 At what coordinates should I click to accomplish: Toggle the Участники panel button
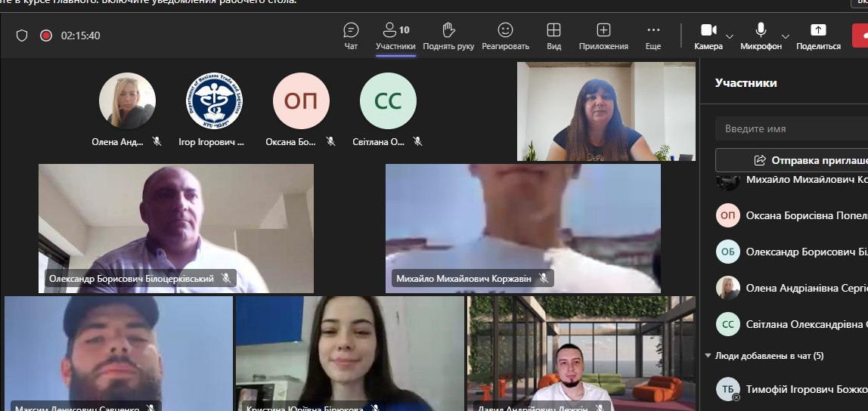(395, 36)
